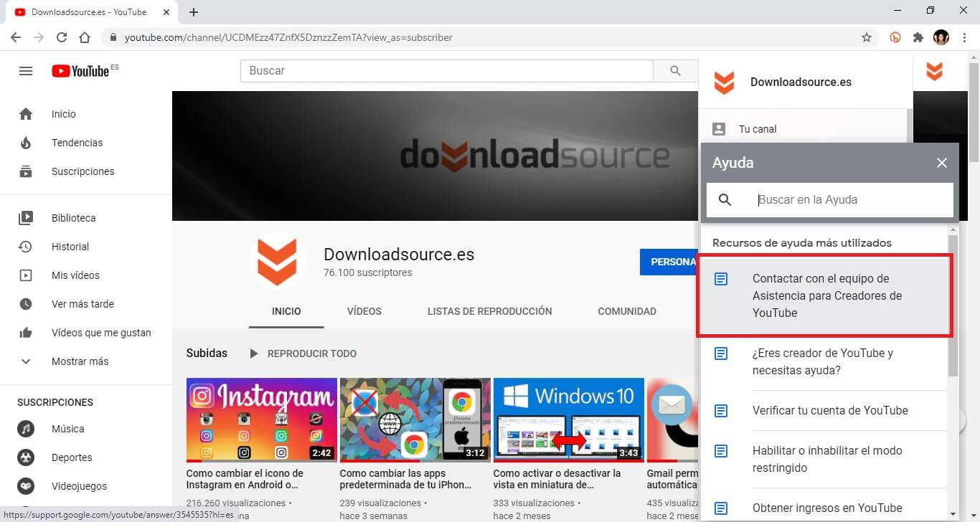Click the orange extension icon in Chrome toolbar
Viewport: 980px width, 522px height.
coord(895,37)
